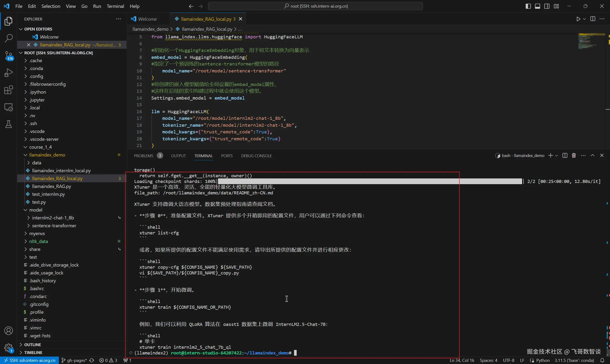Click SSH: ssh.intern-ai.org.cn remote status button
The width and height of the screenshot is (610, 364).
pos(30,360)
